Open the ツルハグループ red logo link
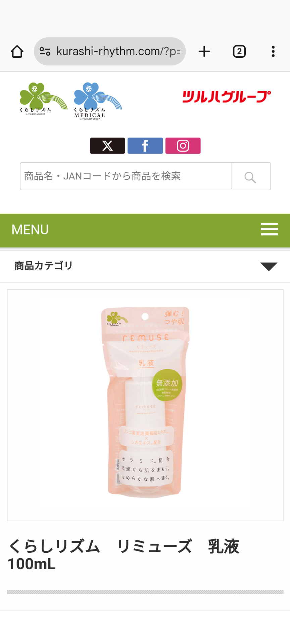 tap(227, 97)
